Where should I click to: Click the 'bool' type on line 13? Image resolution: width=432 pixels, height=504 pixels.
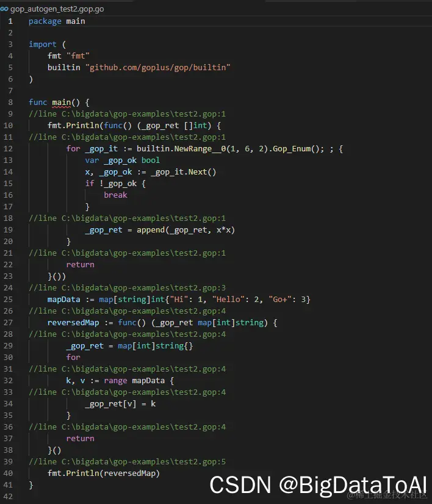click(x=151, y=160)
